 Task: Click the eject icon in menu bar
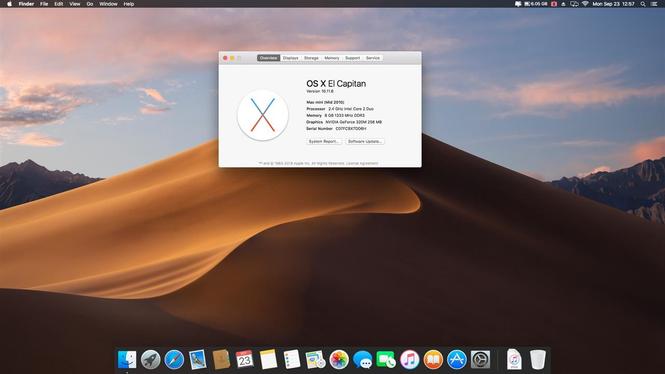pyautogui.click(x=563, y=4)
